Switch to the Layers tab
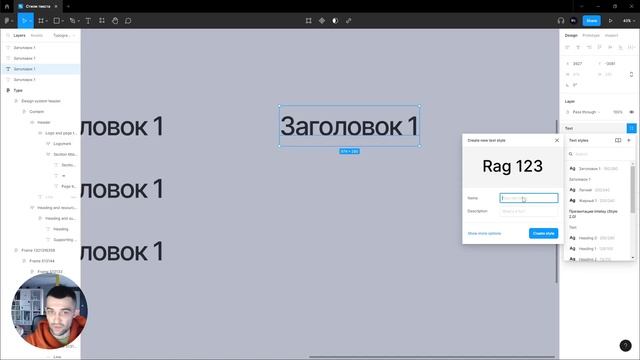The image size is (640, 360). point(19,36)
